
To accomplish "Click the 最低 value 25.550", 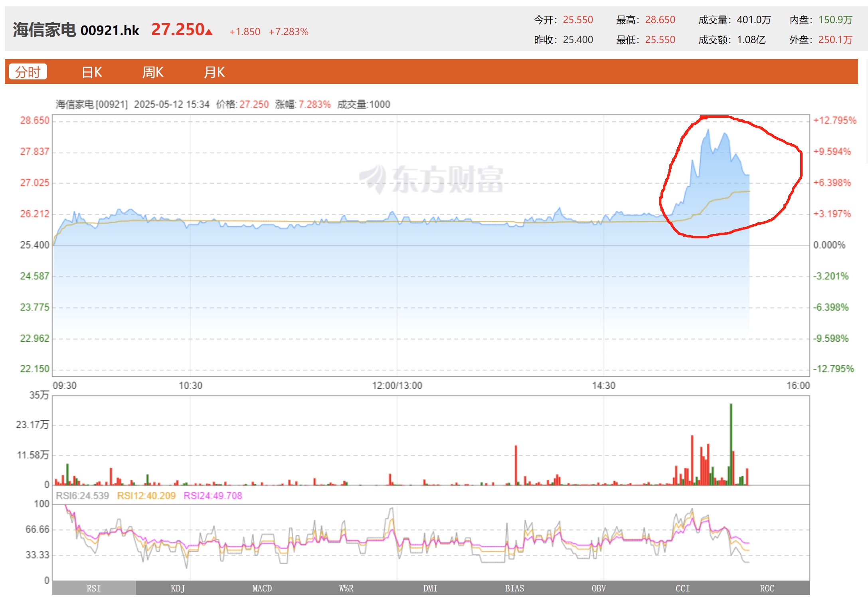I will [660, 40].
